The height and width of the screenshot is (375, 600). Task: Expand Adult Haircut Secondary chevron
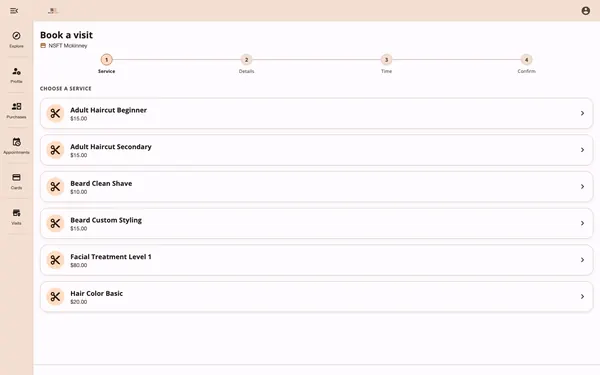coord(582,150)
